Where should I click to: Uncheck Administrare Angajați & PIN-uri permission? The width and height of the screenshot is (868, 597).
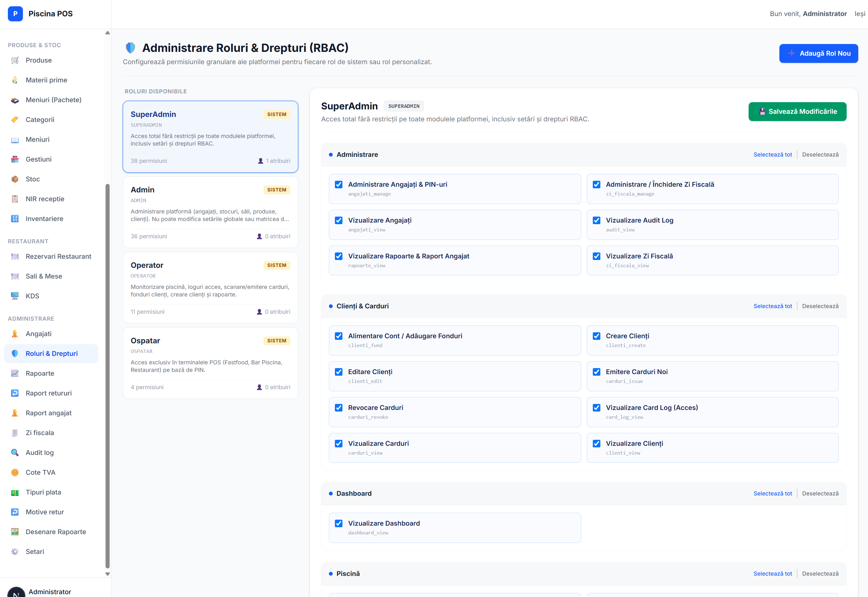[339, 185]
